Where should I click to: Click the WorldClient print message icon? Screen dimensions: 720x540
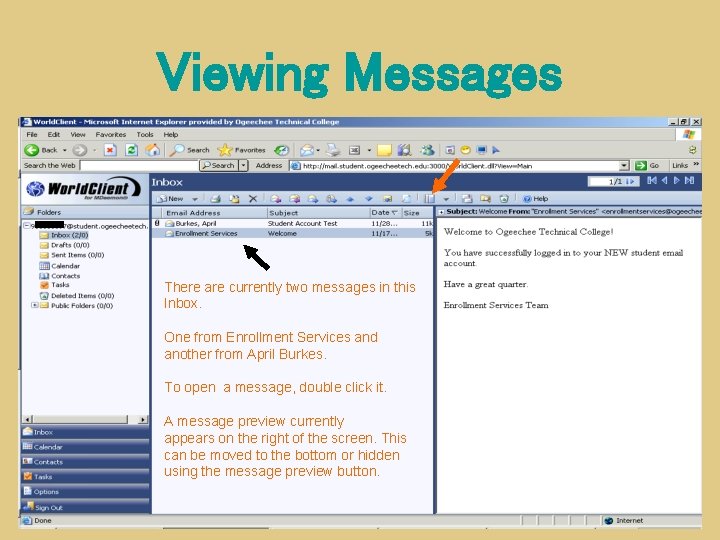pos(215,199)
